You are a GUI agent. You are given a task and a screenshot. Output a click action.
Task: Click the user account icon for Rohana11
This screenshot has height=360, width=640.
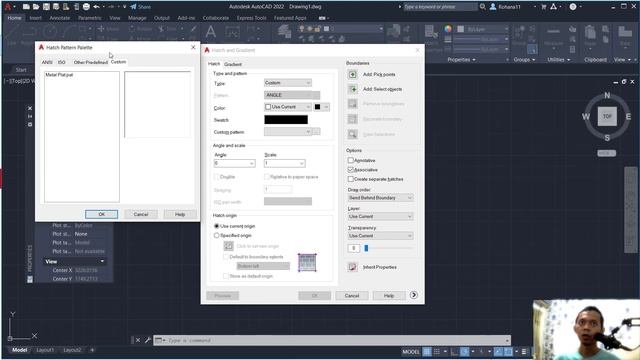[x=493, y=7]
